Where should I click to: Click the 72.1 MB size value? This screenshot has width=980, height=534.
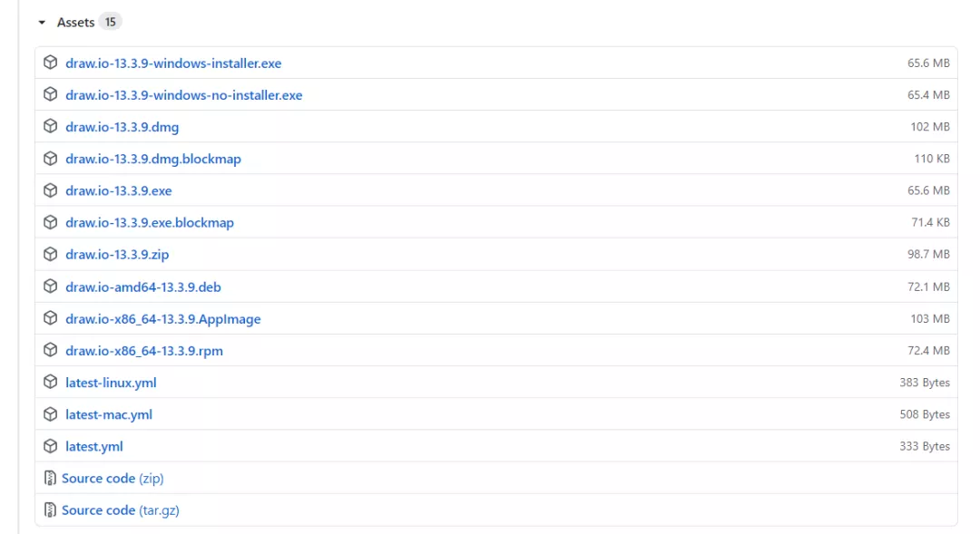click(x=928, y=286)
